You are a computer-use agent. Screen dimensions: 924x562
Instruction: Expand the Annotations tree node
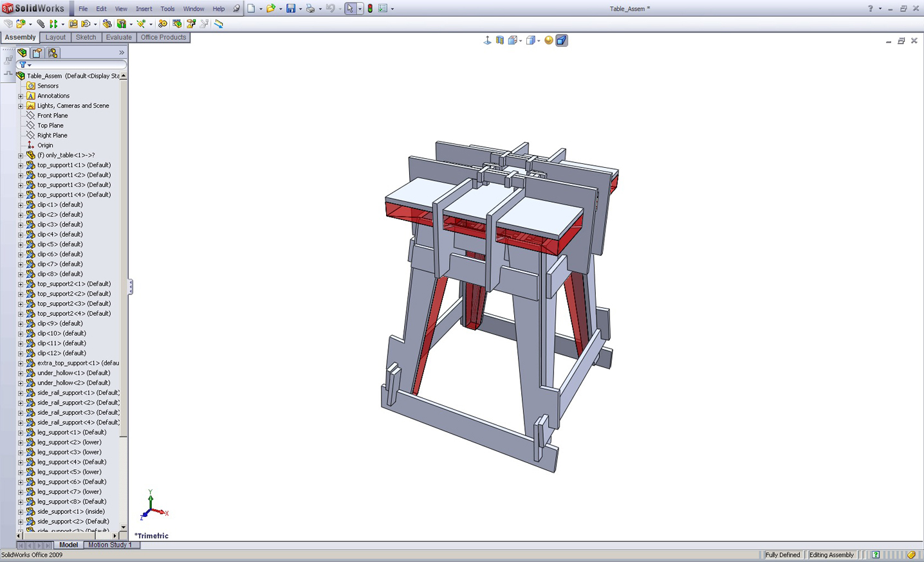click(x=21, y=96)
